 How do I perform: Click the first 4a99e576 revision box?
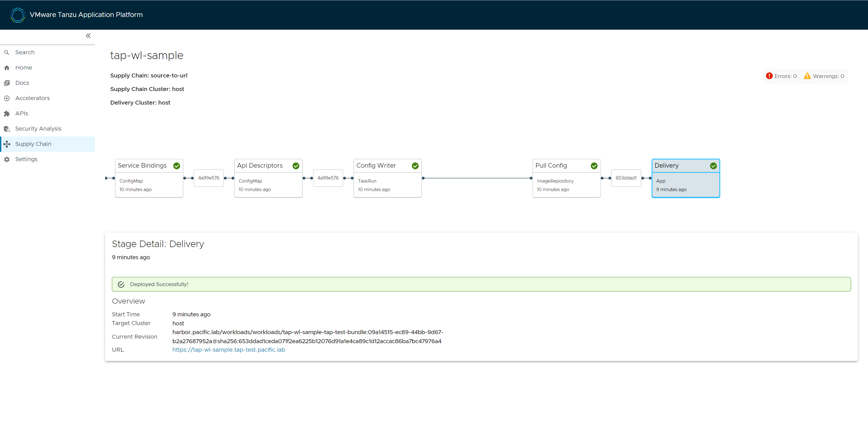pos(209,178)
